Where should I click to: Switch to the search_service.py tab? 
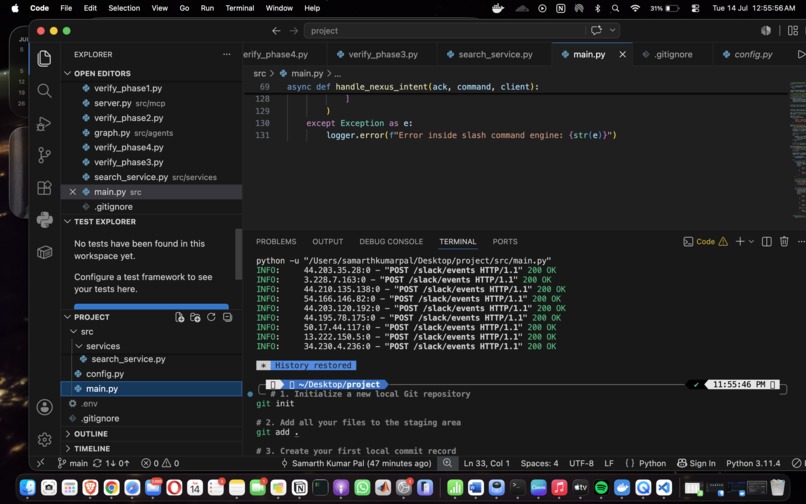point(494,55)
